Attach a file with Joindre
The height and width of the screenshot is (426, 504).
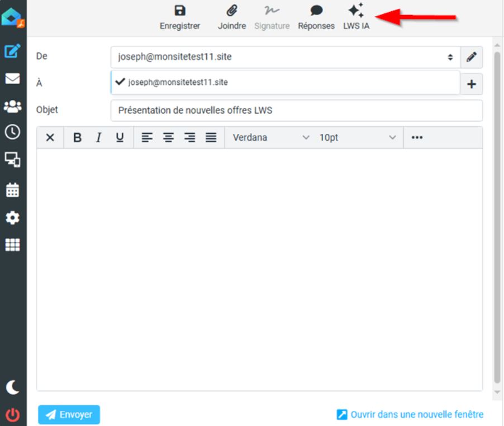[x=231, y=16]
